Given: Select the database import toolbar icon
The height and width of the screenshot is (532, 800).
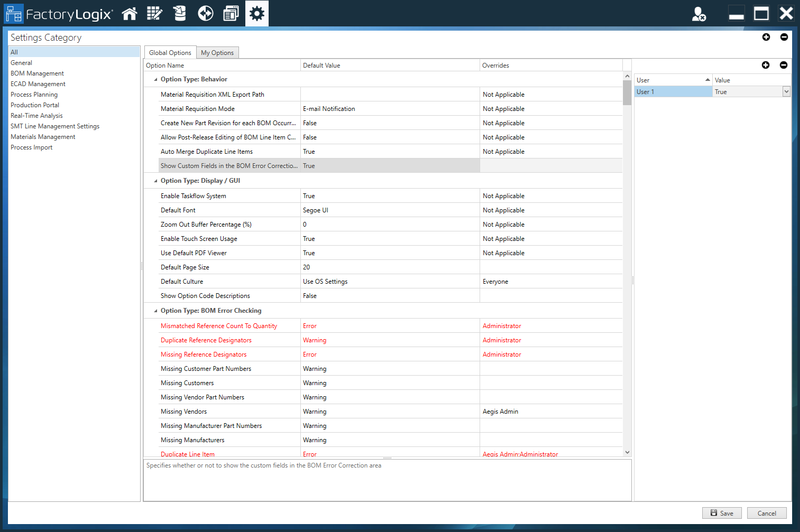Looking at the screenshot, I should point(180,13).
